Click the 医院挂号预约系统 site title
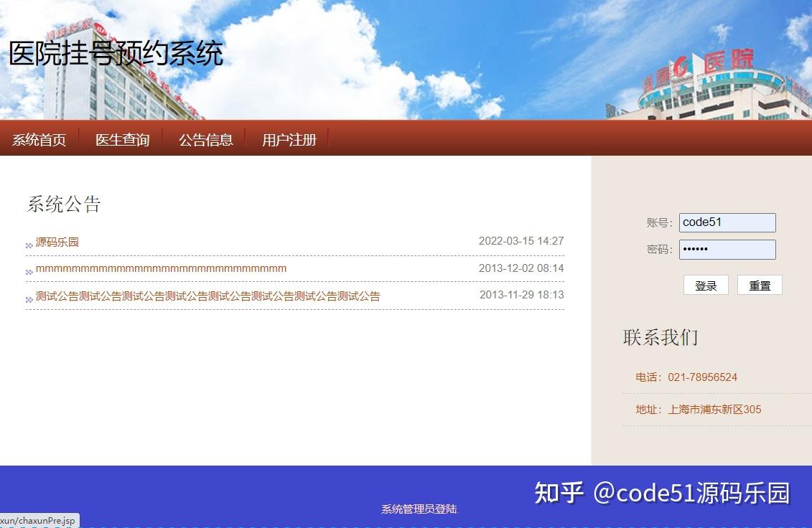The width and height of the screenshot is (812, 528). click(x=115, y=54)
